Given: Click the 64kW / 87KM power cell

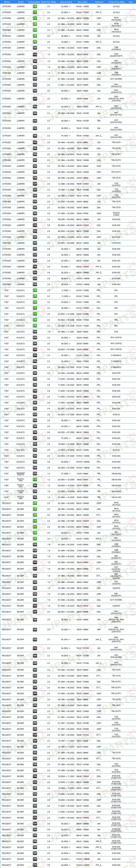Looking at the screenshot, I should [x=82, y=213].
